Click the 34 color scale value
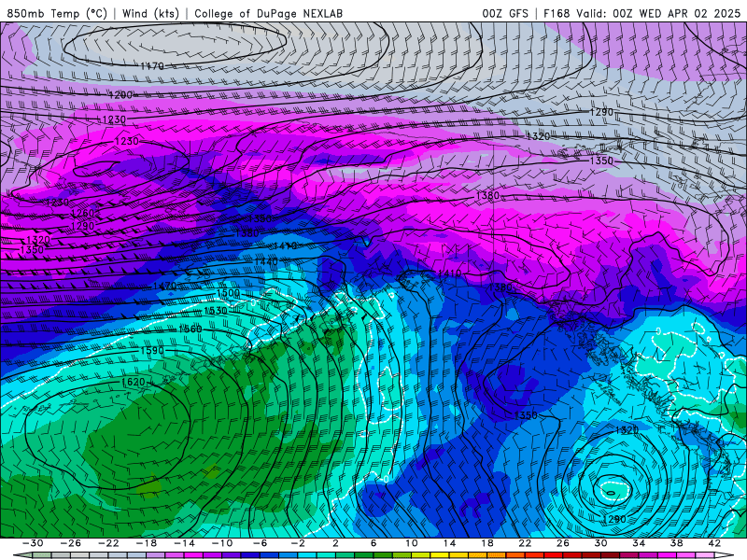The height and width of the screenshot is (560, 747). tap(639, 543)
